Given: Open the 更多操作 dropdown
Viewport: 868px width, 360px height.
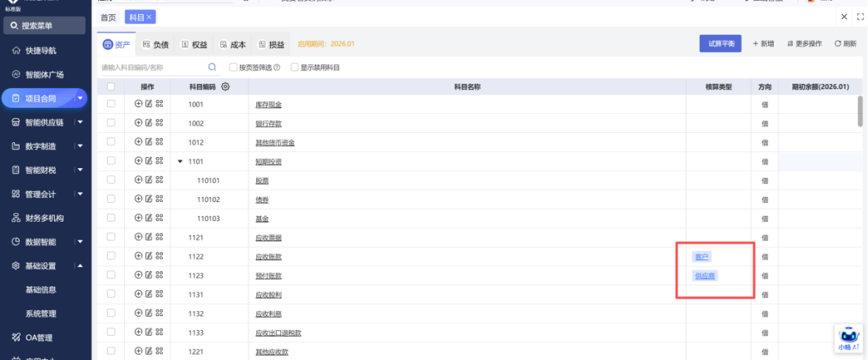Looking at the screenshot, I should [804, 44].
